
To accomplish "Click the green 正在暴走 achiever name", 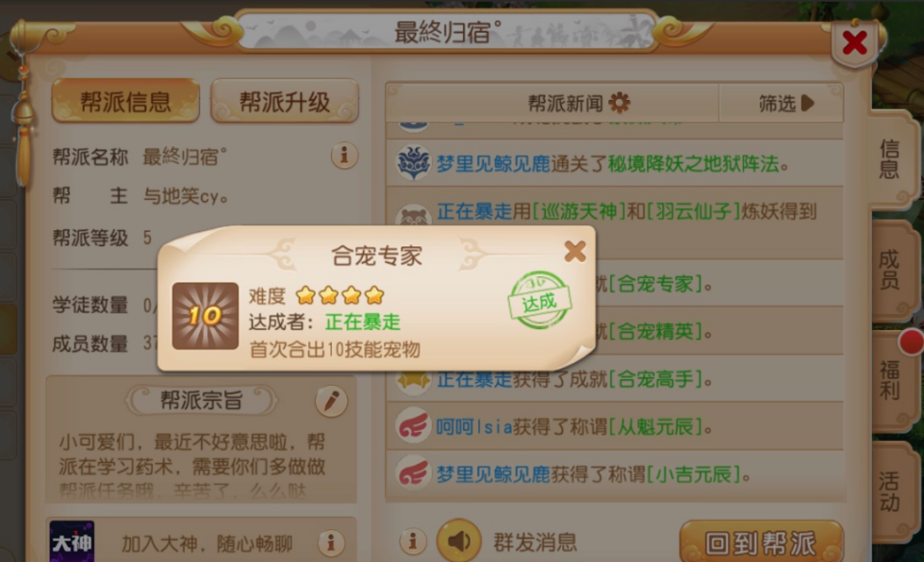I will pos(363,322).
